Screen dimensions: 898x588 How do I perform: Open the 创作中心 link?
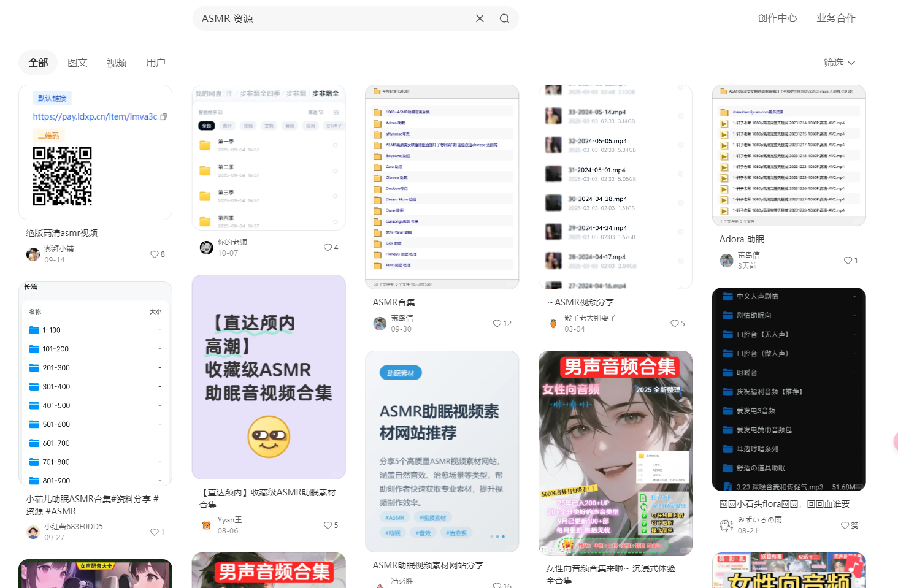(x=777, y=18)
